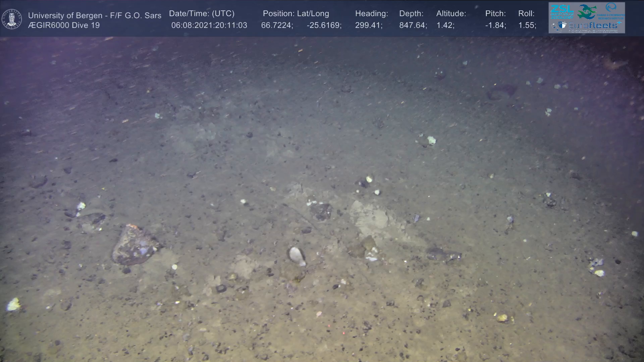Click the latitude value 66.7224

point(277,25)
